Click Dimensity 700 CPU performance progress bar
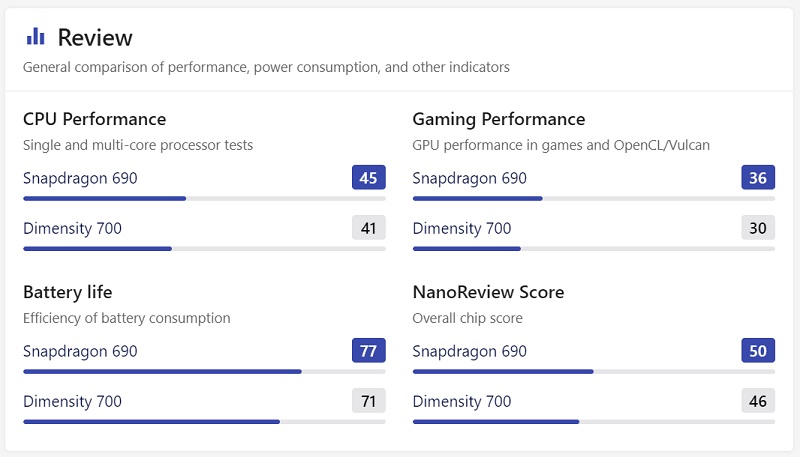 pyautogui.click(x=204, y=248)
